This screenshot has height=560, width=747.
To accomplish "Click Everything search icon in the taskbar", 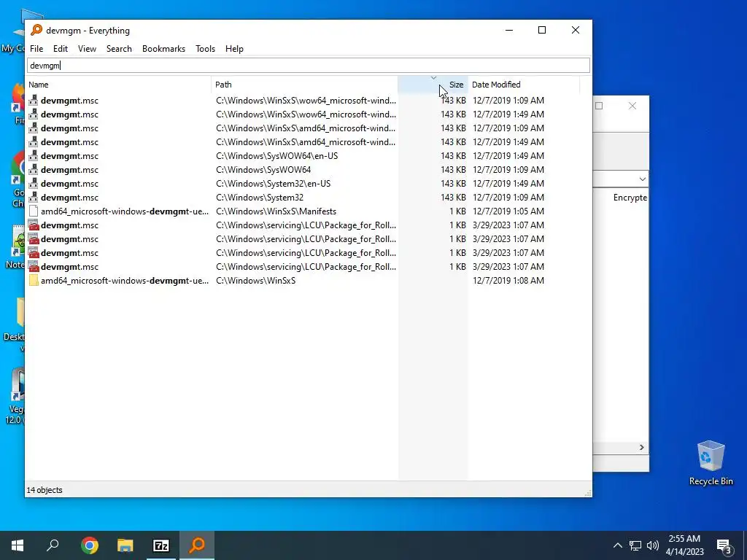I will coord(197,545).
